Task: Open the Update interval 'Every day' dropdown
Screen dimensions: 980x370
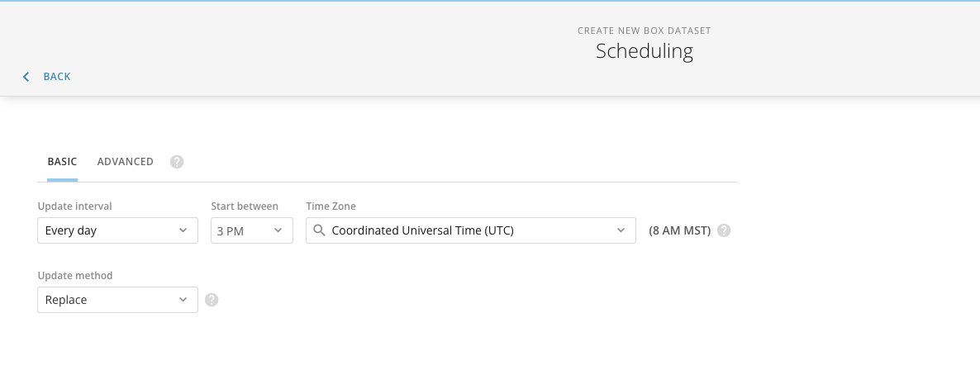Action: pyautogui.click(x=117, y=230)
